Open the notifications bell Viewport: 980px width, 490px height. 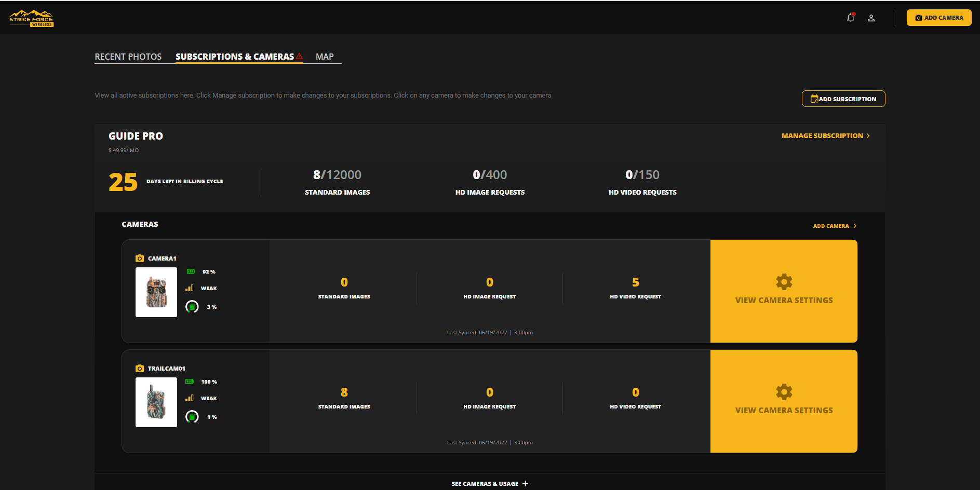[850, 18]
